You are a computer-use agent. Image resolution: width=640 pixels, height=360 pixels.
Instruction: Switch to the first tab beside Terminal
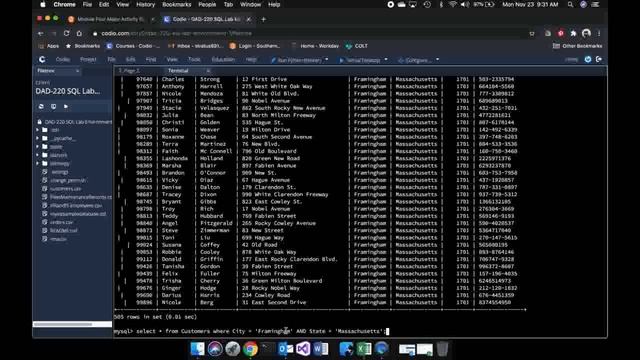(x=129, y=71)
